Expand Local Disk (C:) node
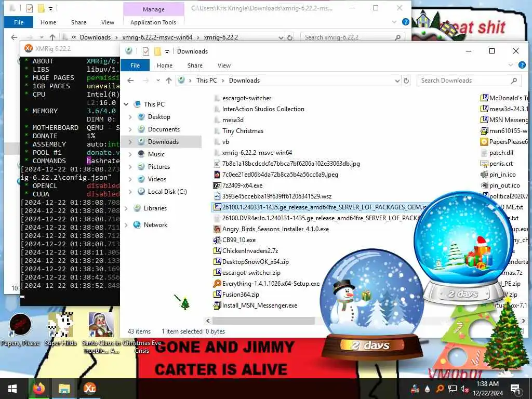Screen dimensions: 532x399 tap(130, 192)
